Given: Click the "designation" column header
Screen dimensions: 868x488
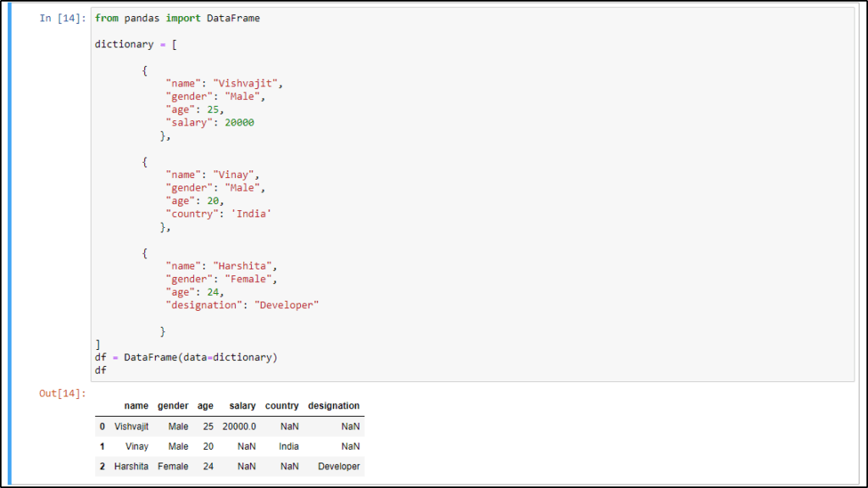Looking at the screenshot, I should point(334,406).
